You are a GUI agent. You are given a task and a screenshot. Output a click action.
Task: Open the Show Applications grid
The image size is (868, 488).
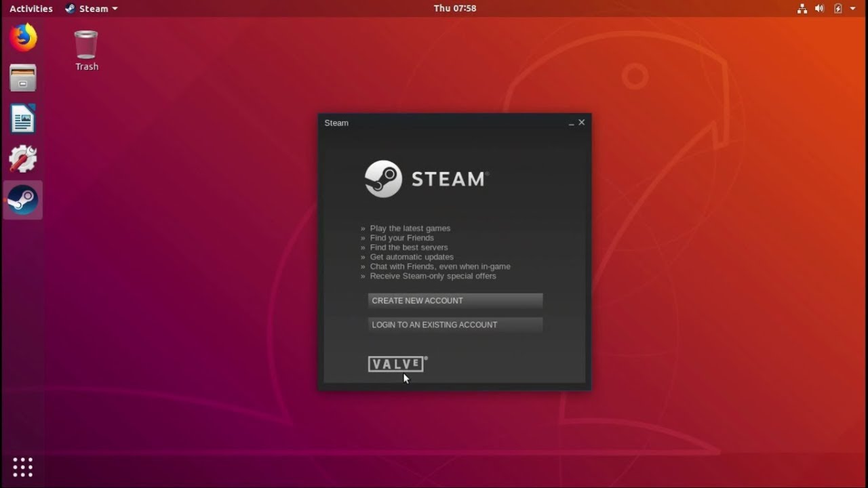click(x=23, y=467)
